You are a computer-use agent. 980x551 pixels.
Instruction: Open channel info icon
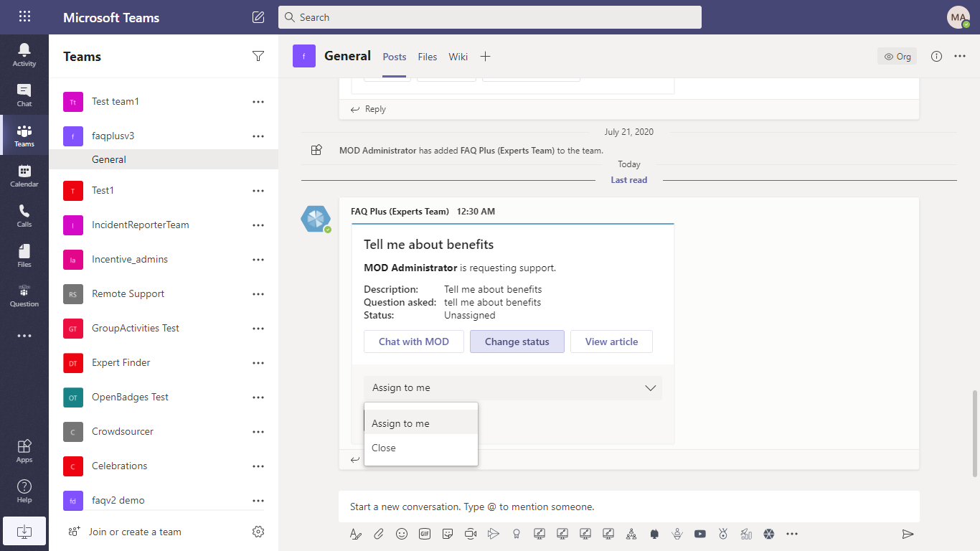(936, 56)
